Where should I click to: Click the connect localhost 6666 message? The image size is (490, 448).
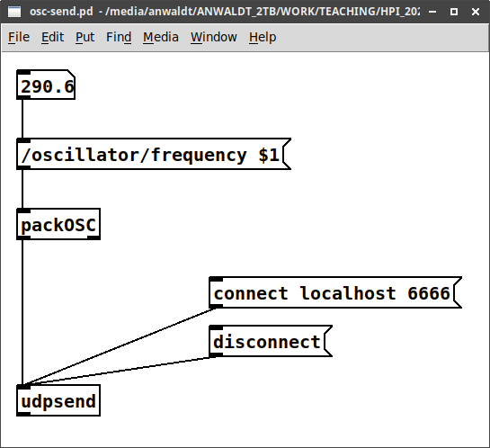335,292
